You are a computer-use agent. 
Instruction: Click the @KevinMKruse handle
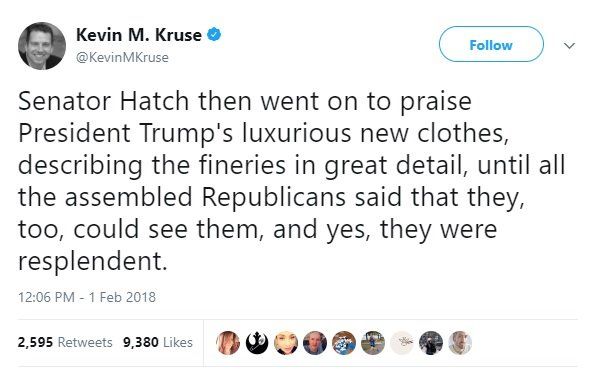(122, 57)
